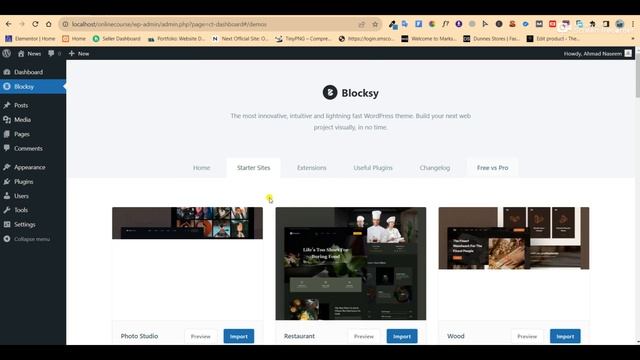This screenshot has height=360, width=640.
Task: Open the comments bubble in the admin bar
Action: (x=54, y=53)
